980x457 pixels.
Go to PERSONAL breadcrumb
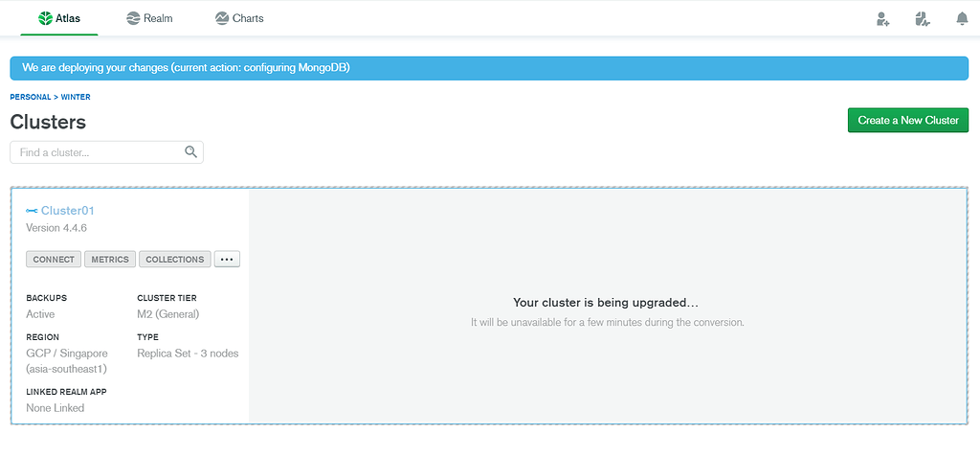point(30,97)
